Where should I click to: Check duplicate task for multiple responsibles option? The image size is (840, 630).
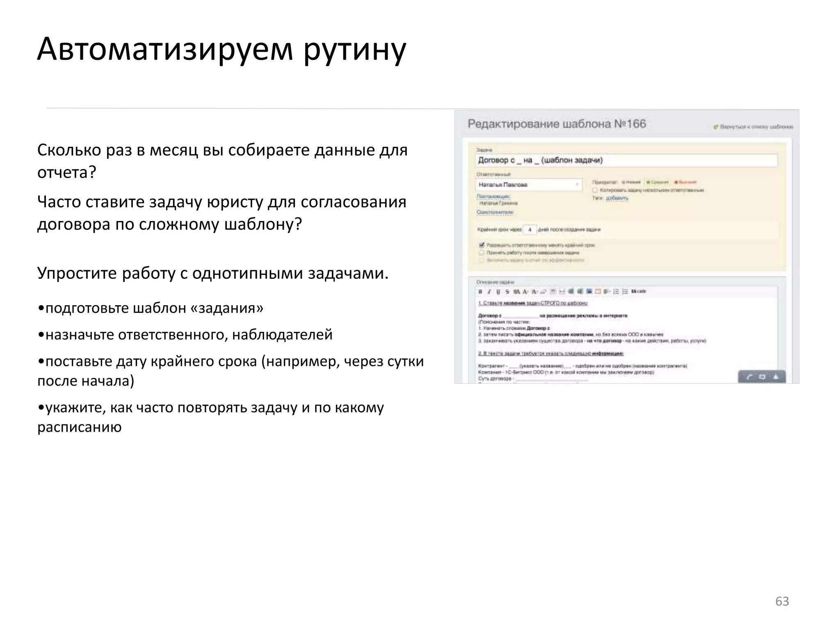pos(595,190)
